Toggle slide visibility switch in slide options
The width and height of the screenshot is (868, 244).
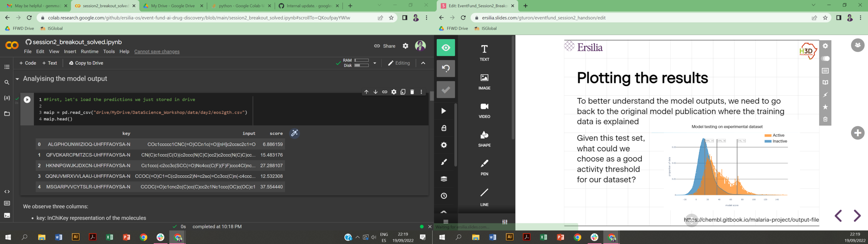click(825, 58)
